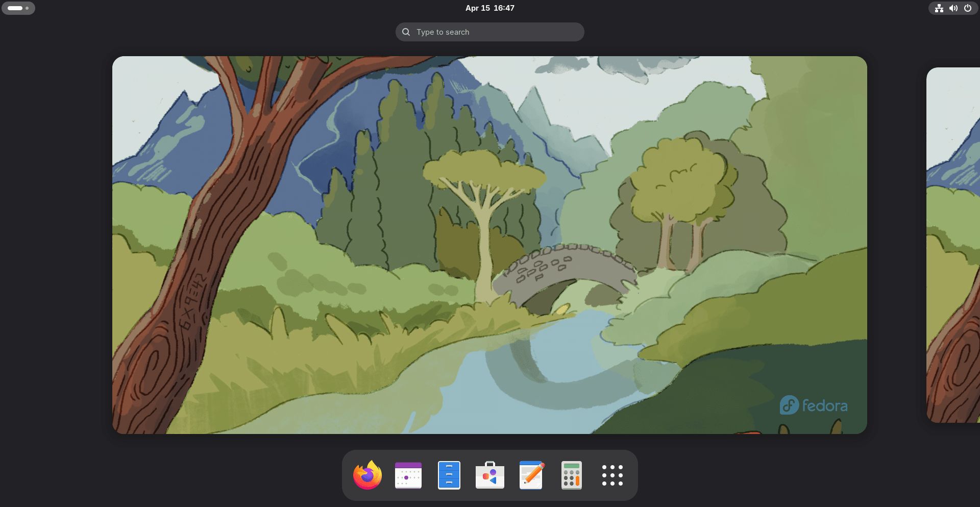Viewport: 980px width, 507px height.
Task: Click the power icon in the system tray
Action: (967, 8)
